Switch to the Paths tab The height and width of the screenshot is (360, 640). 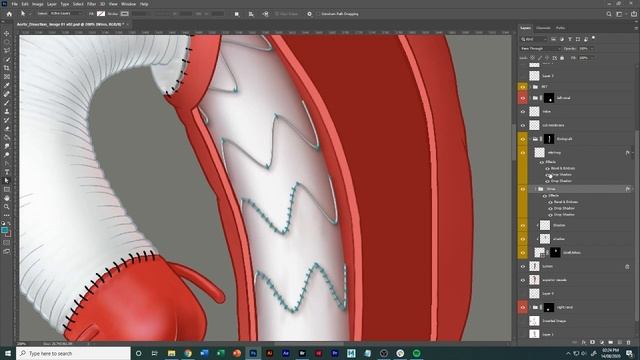560,28
